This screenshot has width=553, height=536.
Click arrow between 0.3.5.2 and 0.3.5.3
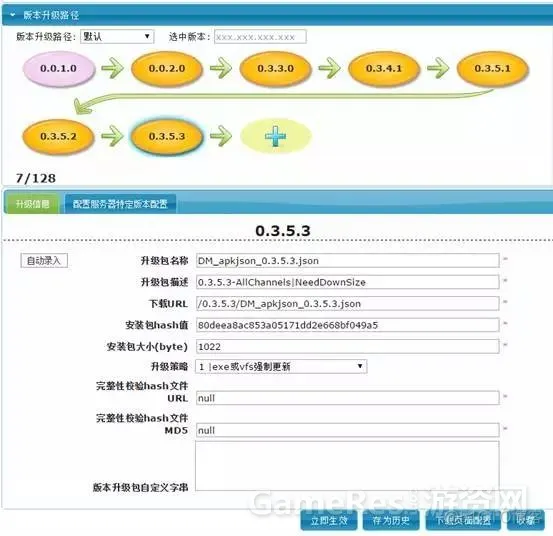click(113, 136)
